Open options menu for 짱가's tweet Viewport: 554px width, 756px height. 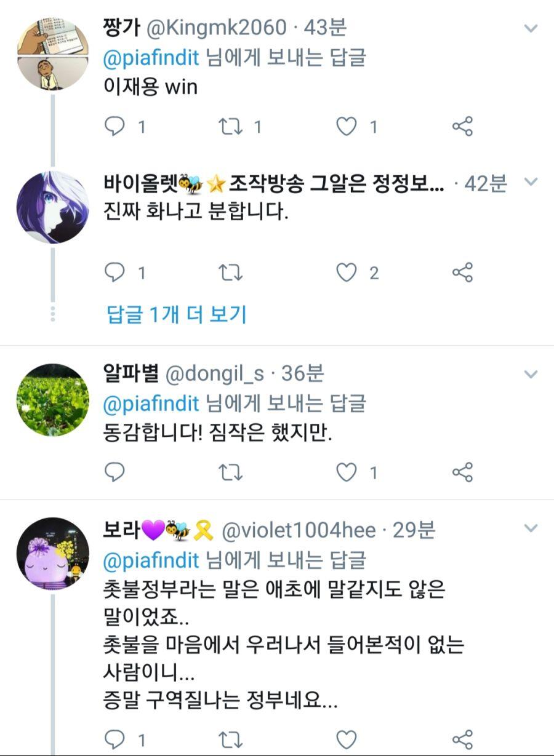tap(530, 28)
